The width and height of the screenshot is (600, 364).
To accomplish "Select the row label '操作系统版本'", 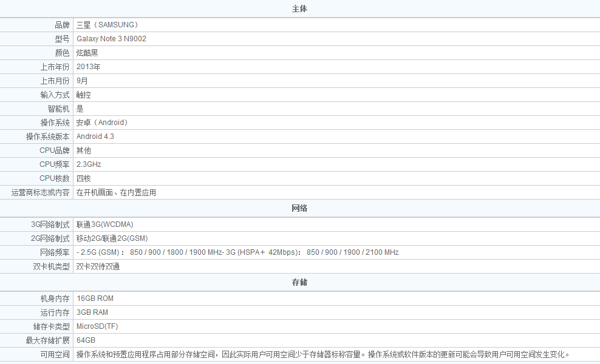I will tap(48, 136).
